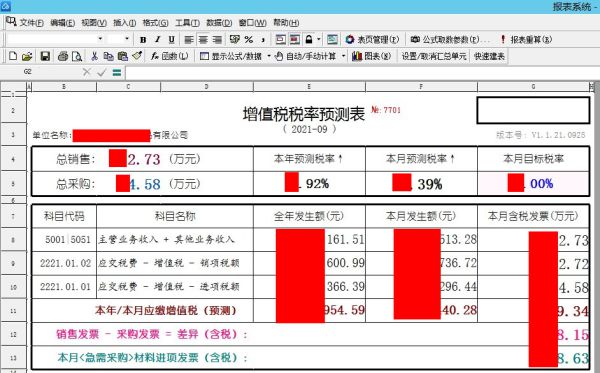Expand the font size dropdown
Screen dimensions: 600x373
click(x=127, y=39)
